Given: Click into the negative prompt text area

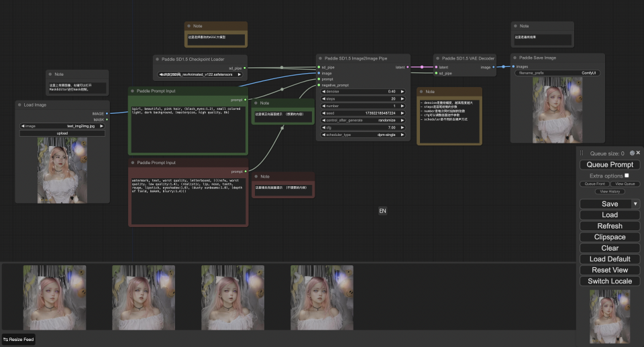Looking at the screenshot, I should point(188,200).
